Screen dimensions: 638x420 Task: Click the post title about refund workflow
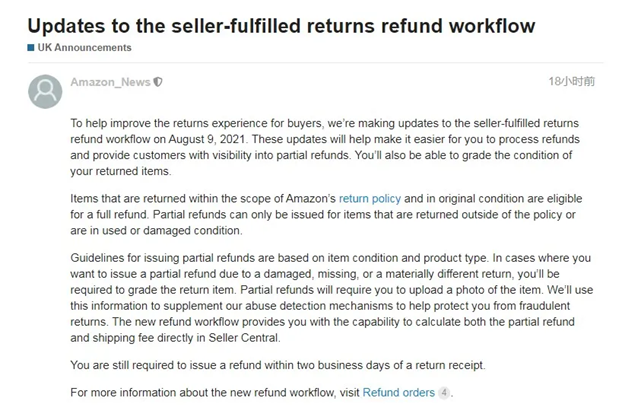coord(282,26)
